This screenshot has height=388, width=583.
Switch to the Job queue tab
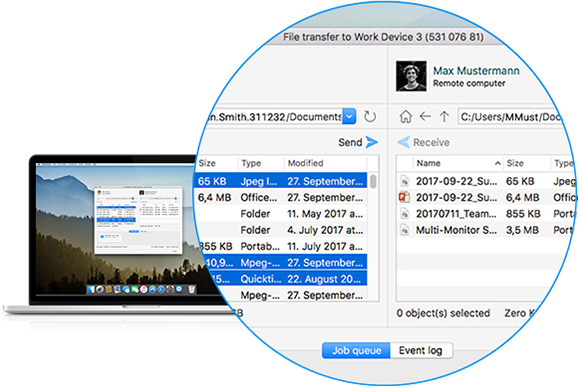356,350
